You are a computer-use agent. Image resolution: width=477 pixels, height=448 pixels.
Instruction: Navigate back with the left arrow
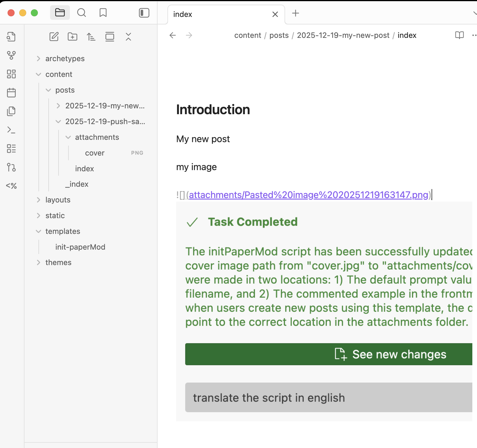(x=173, y=35)
